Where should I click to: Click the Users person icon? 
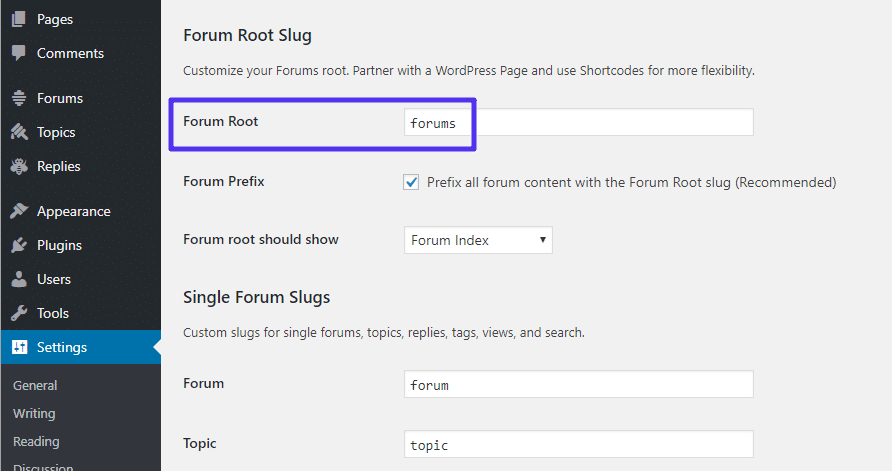pos(19,279)
